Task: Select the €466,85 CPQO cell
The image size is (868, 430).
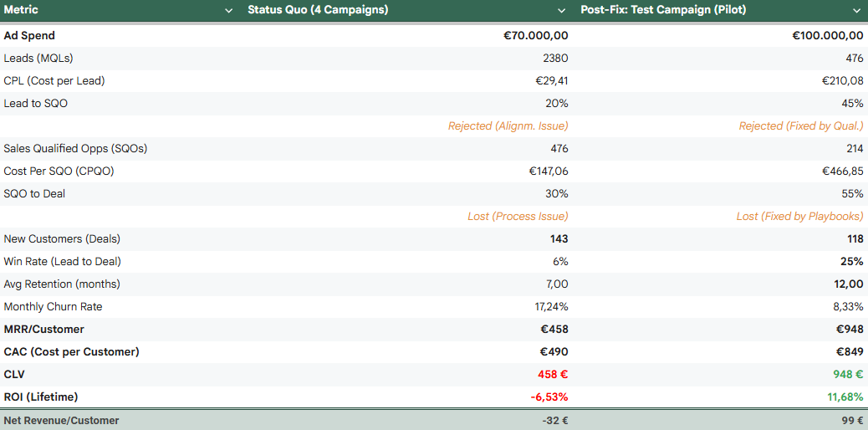Action: coord(843,171)
